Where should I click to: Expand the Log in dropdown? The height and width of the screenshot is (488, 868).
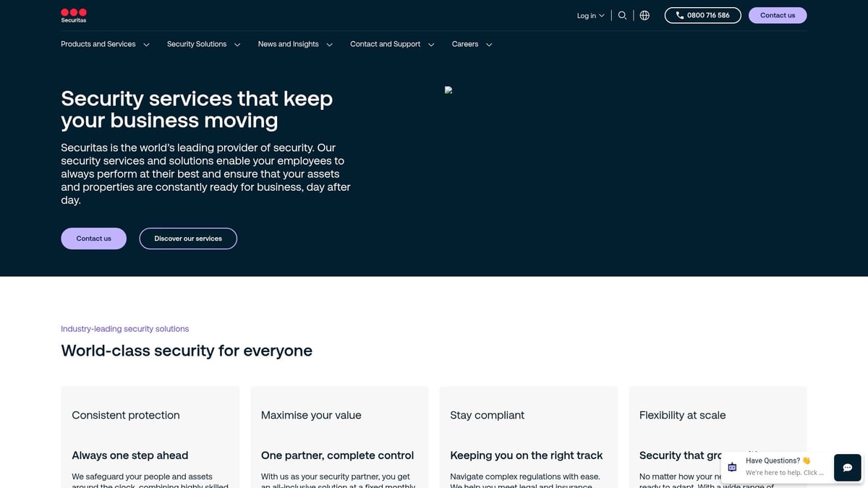(x=590, y=15)
